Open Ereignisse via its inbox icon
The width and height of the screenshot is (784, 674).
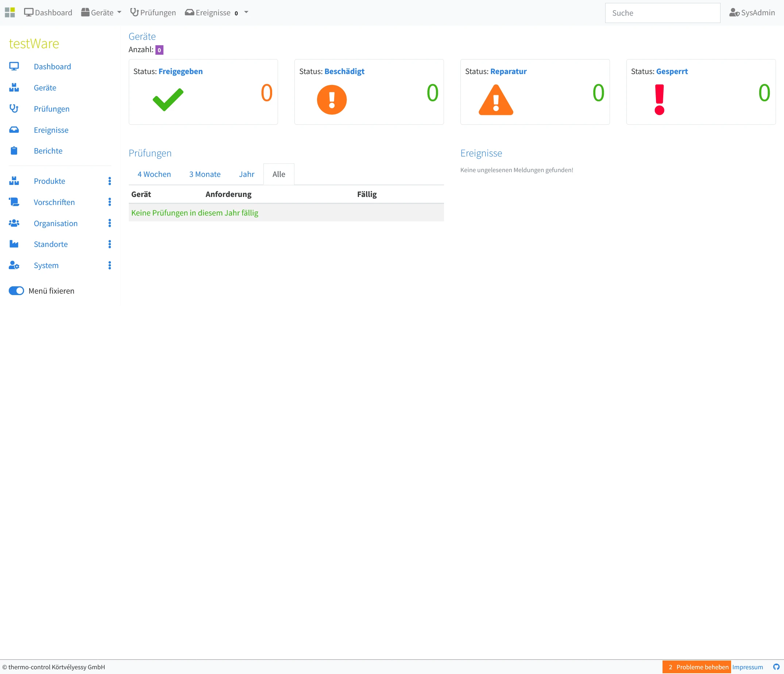(14, 130)
